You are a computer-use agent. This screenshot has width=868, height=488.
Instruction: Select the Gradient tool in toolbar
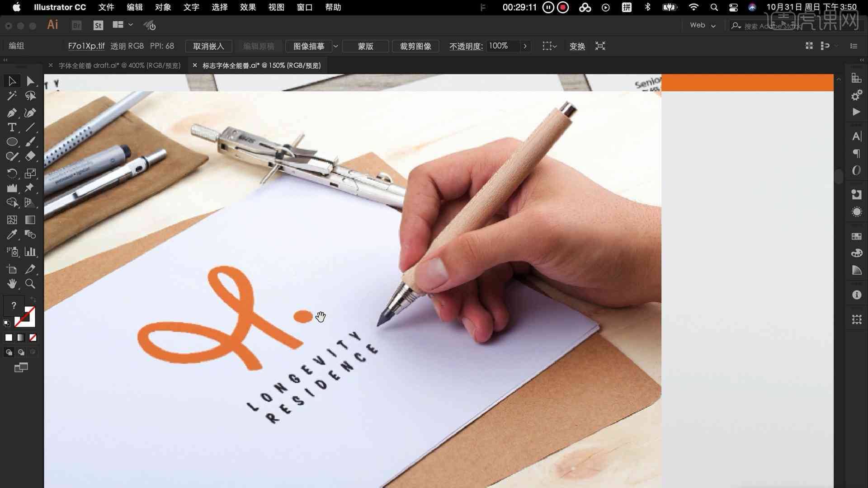pyautogui.click(x=30, y=220)
